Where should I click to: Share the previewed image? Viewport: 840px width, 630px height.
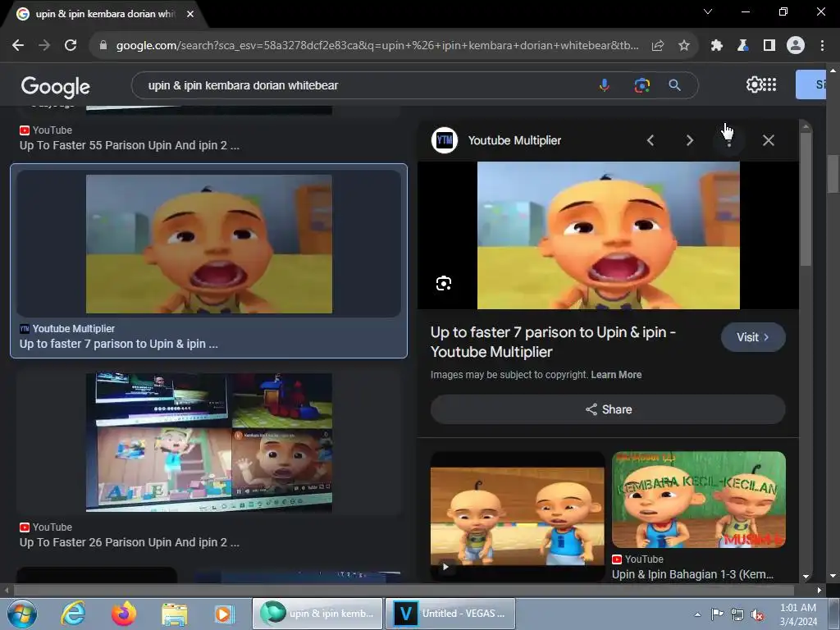click(x=608, y=409)
